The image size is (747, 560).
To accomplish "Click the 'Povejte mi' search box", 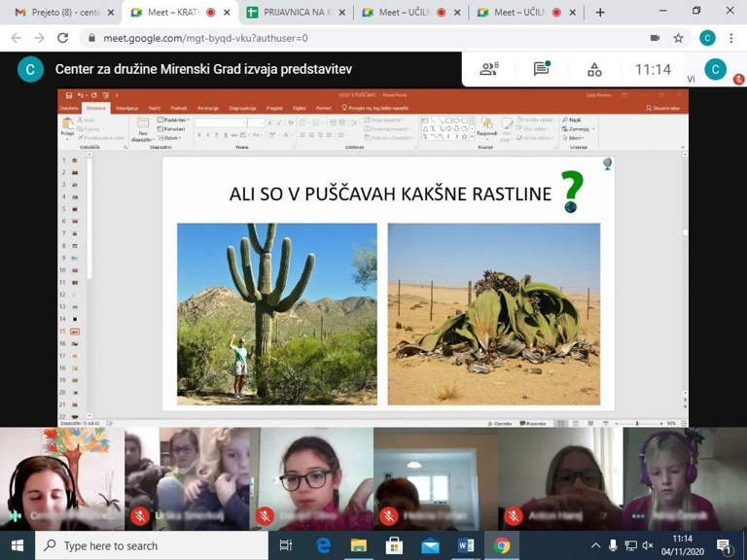I will tap(375, 108).
